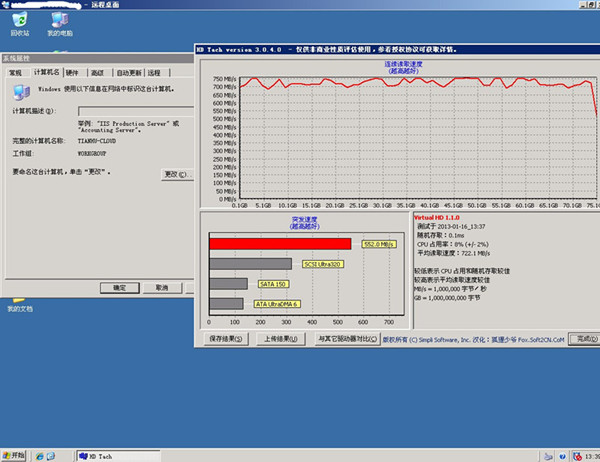This screenshot has width=600, height=462.
Task: Click OK (确定) in System Properties
Action: pyautogui.click(x=120, y=287)
